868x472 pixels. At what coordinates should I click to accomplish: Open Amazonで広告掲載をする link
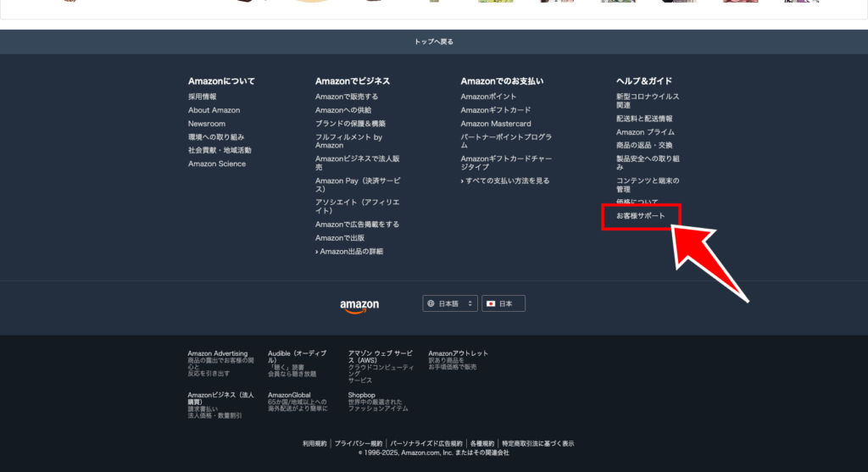pos(357,224)
